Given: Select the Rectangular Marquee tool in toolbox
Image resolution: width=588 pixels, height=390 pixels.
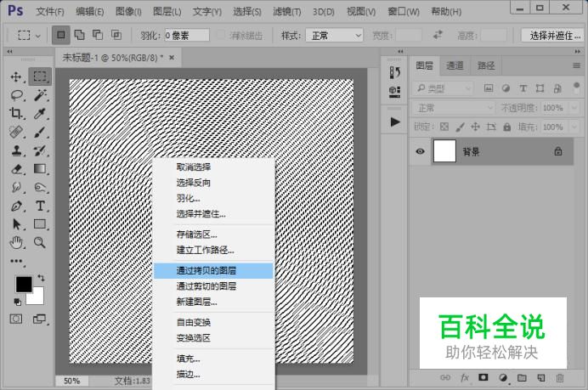Looking at the screenshot, I should 40,76.
